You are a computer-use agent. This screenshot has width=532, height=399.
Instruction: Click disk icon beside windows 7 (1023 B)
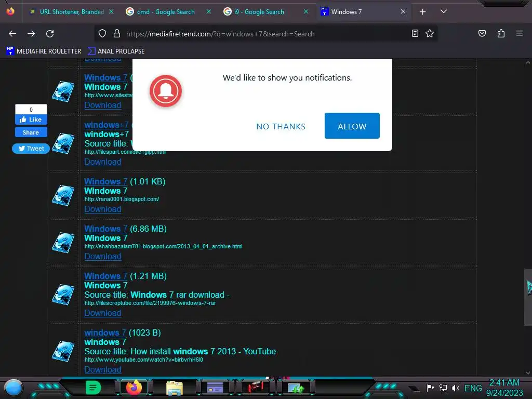click(x=63, y=351)
